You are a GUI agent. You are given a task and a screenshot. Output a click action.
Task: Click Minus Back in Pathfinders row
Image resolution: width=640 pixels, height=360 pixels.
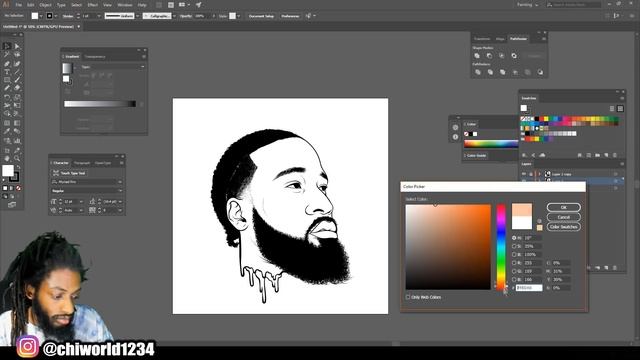540,72
